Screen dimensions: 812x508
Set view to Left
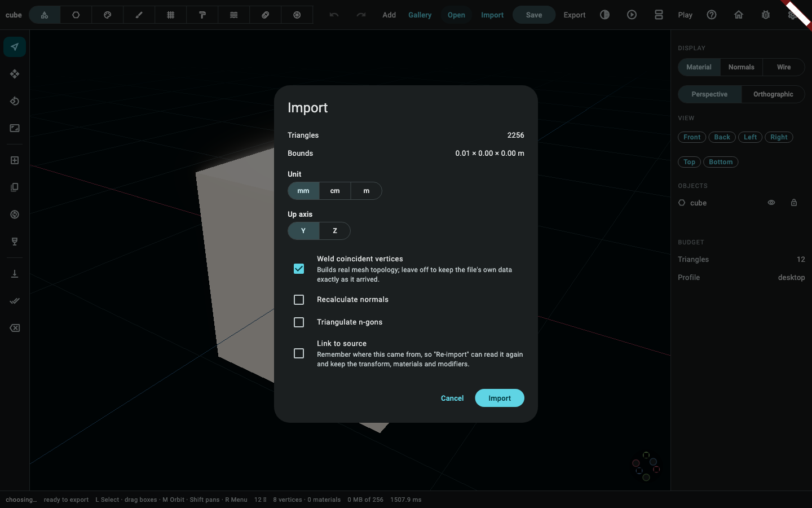(x=751, y=137)
